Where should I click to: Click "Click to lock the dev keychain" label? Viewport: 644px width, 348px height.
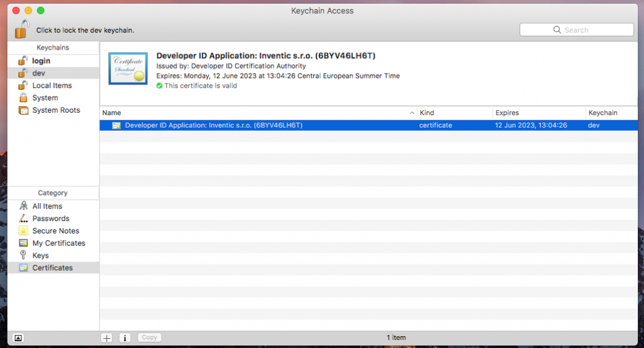85,30
